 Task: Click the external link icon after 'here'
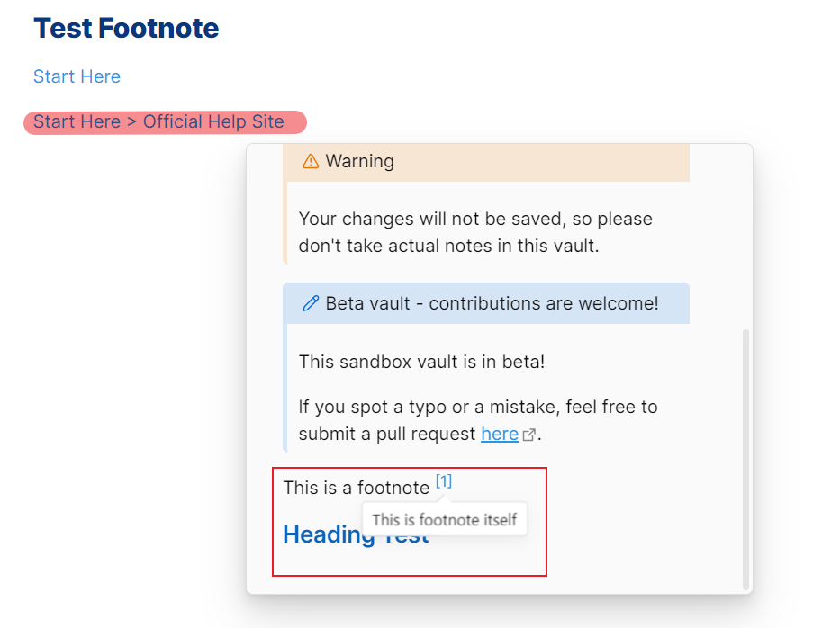[x=528, y=435]
